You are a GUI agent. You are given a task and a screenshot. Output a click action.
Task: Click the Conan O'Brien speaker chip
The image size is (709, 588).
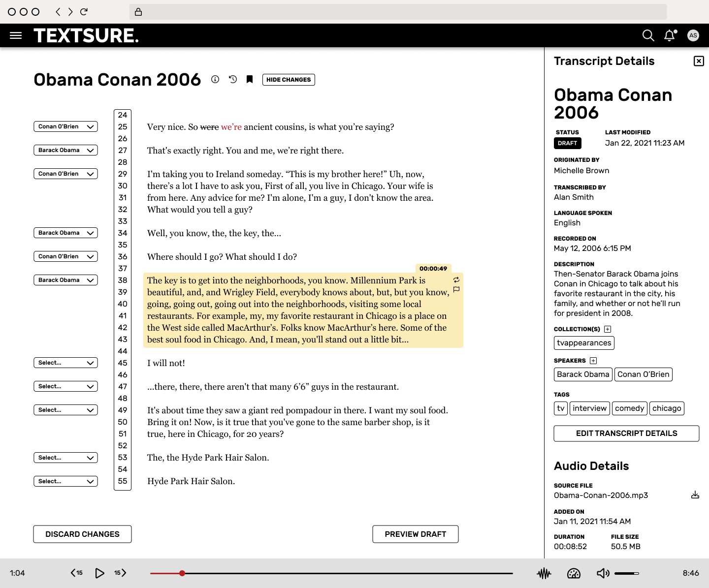[x=644, y=374]
